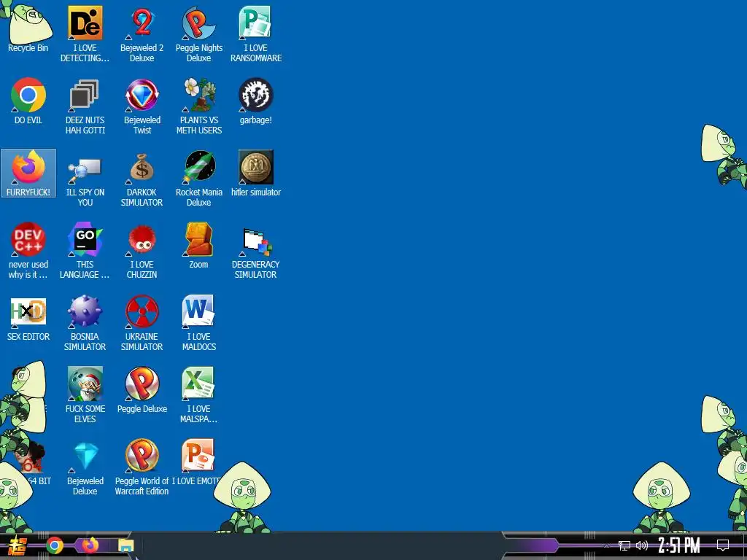Screen dimensions: 747x560
Task: Select the Peggle World of Warcraft Edition shortcut
Action: click(x=142, y=467)
